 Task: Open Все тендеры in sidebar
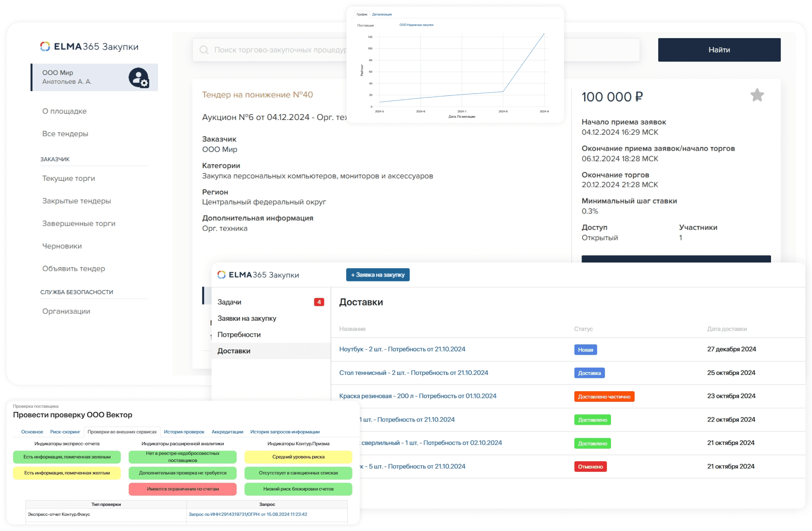point(65,134)
